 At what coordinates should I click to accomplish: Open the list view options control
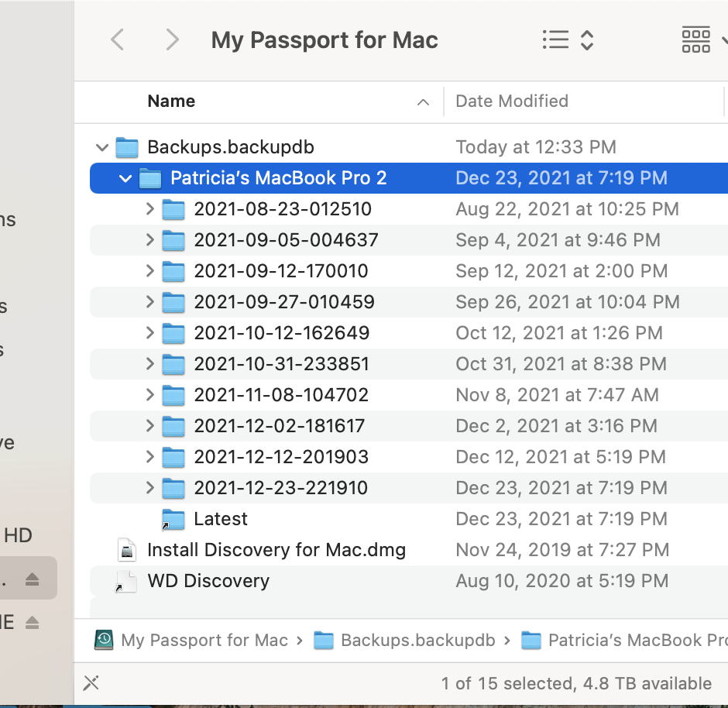[568, 40]
